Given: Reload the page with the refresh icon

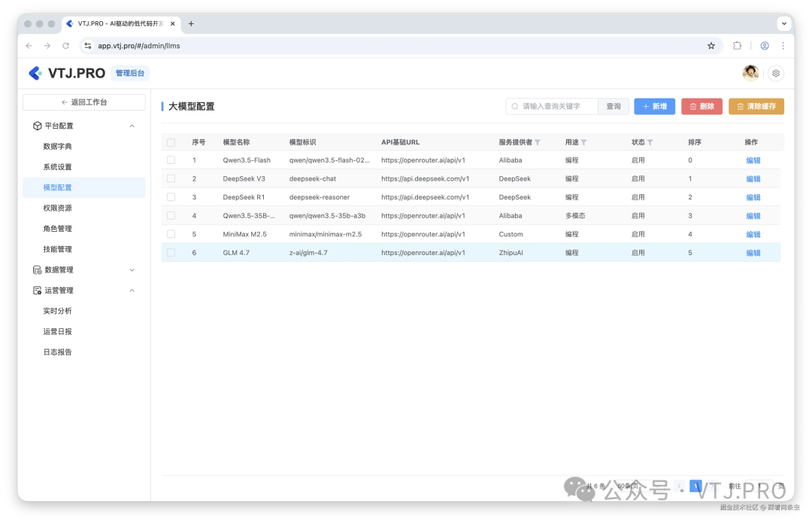Looking at the screenshot, I should [65, 46].
